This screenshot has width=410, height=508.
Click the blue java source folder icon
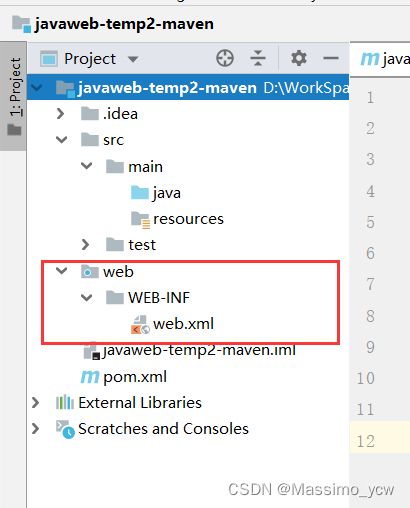pyautogui.click(x=140, y=192)
